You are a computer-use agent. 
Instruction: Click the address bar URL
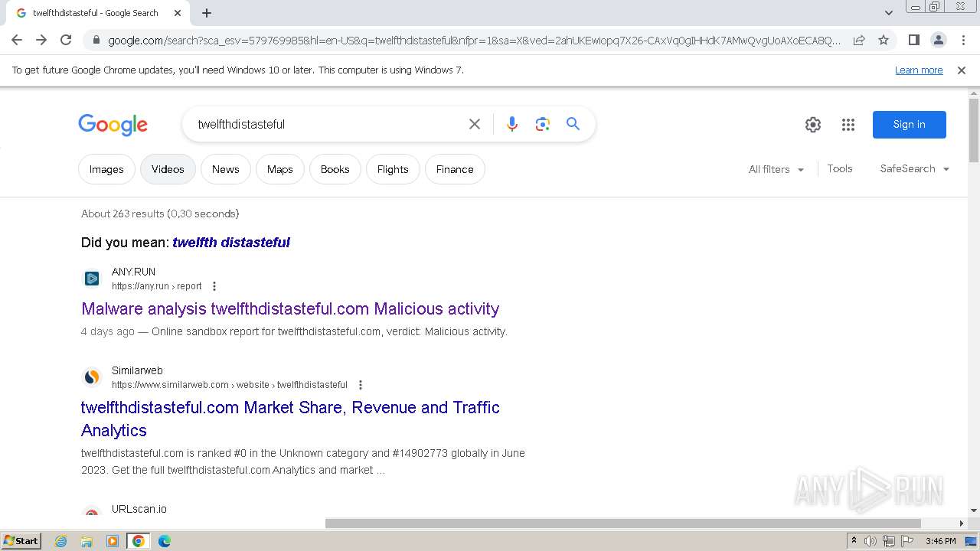click(x=474, y=41)
